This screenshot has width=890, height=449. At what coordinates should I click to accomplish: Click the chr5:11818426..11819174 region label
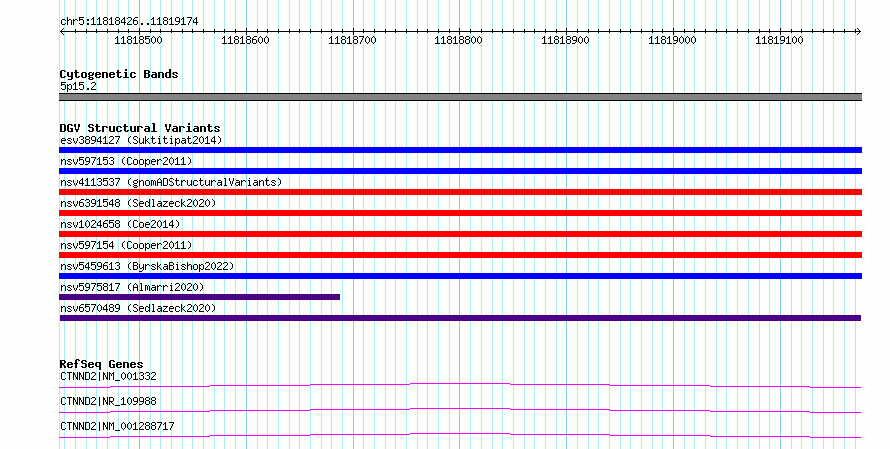click(129, 21)
